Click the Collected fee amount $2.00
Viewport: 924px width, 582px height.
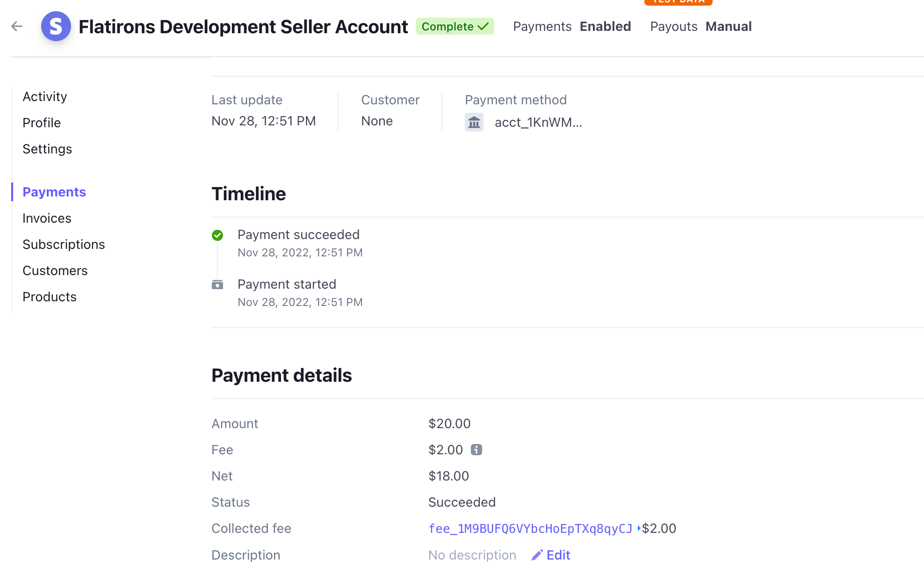(659, 528)
